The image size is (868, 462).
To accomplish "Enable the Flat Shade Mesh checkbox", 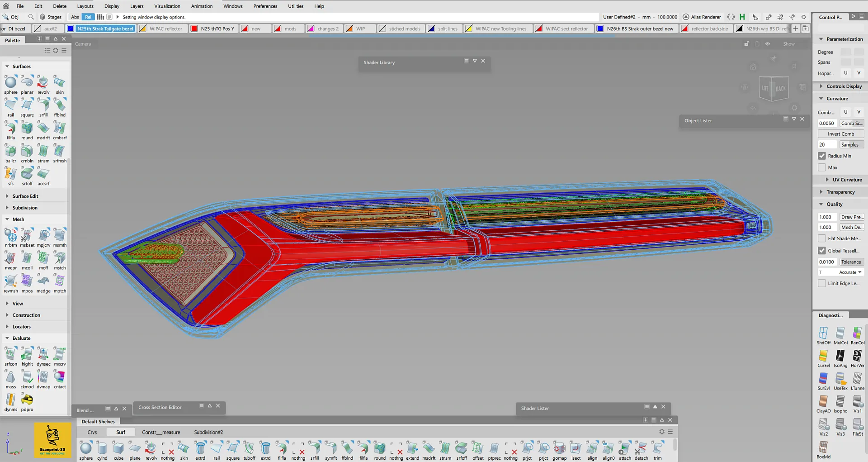I will pyautogui.click(x=822, y=238).
